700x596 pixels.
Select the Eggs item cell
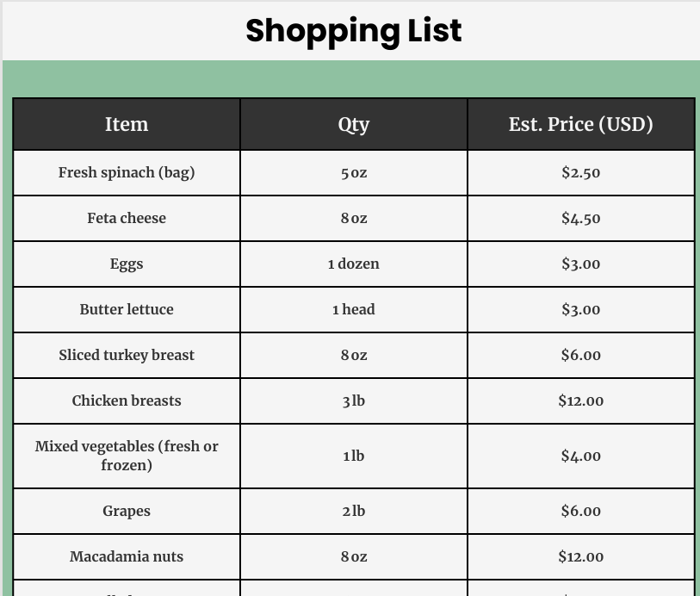coord(127,264)
